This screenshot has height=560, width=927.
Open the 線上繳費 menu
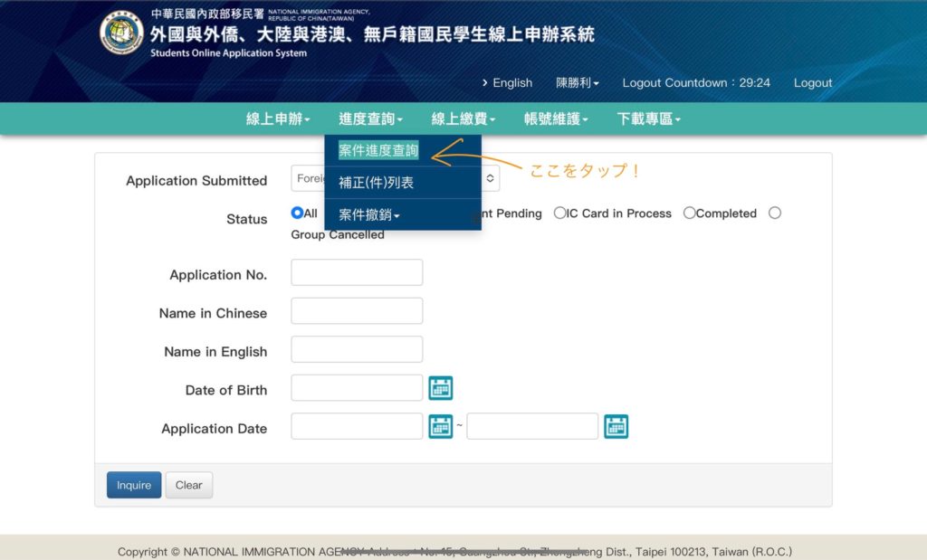coord(463,119)
